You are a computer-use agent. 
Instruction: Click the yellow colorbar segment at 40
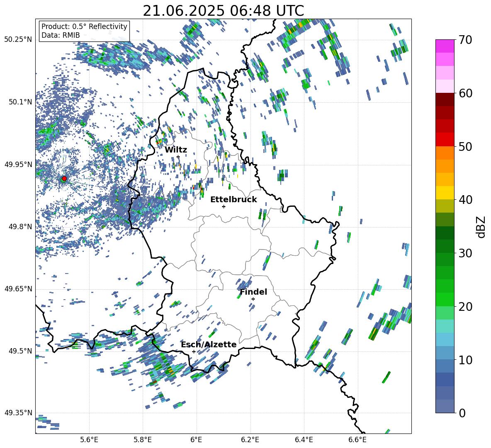pyautogui.click(x=445, y=193)
